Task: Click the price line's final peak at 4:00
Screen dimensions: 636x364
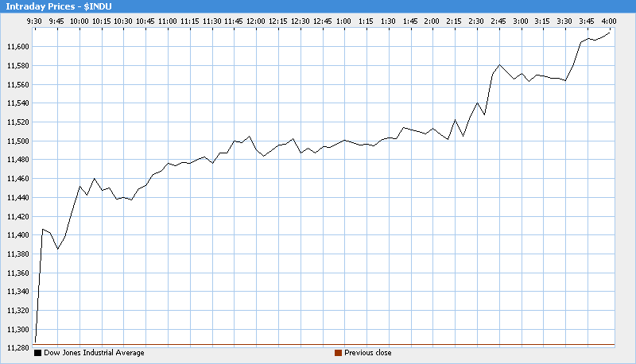Action: [610, 33]
